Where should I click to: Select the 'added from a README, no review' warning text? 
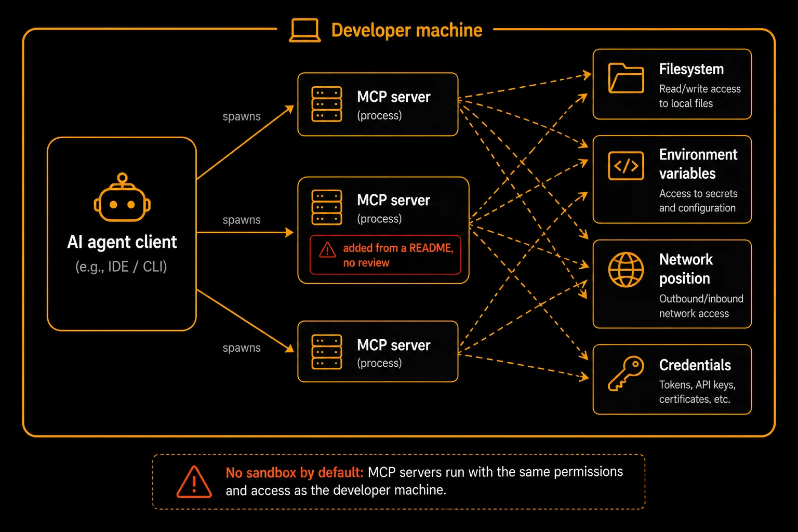(x=398, y=255)
